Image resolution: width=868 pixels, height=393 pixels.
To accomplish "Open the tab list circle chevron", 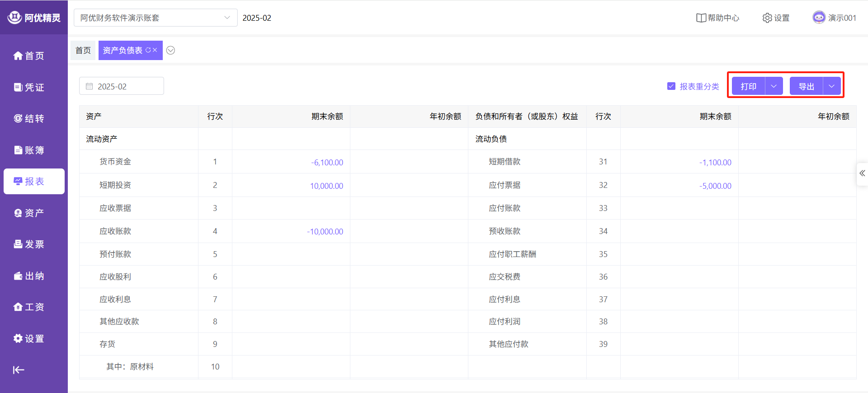I will 170,51.
